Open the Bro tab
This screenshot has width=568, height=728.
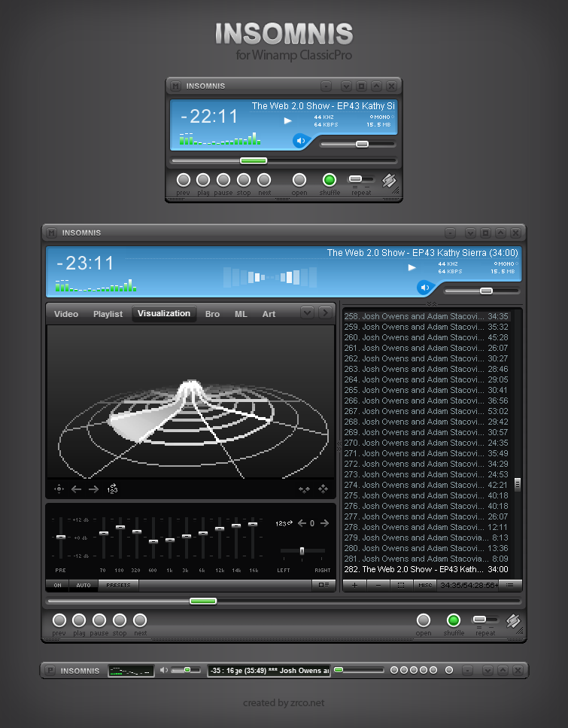(213, 314)
